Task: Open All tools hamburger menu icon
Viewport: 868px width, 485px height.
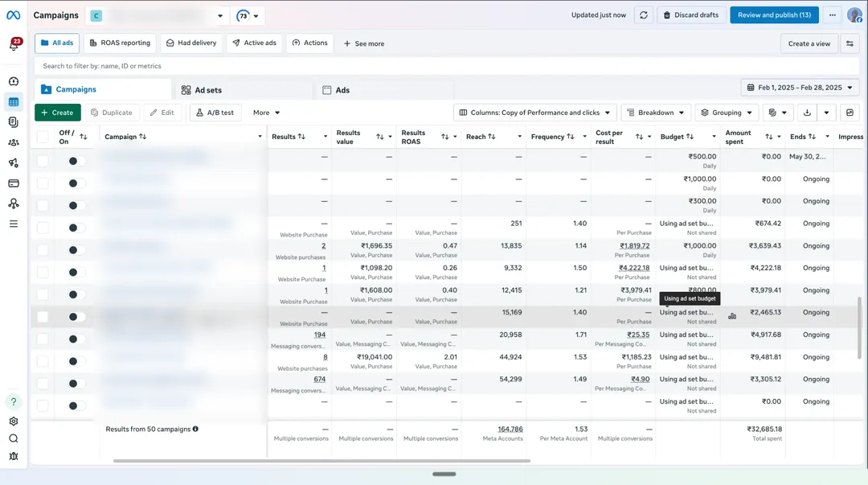Action: click(x=14, y=224)
